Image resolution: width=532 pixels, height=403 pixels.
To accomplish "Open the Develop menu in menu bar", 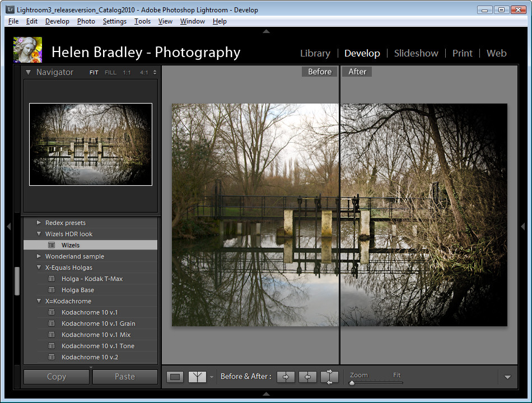I will (x=57, y=21).
